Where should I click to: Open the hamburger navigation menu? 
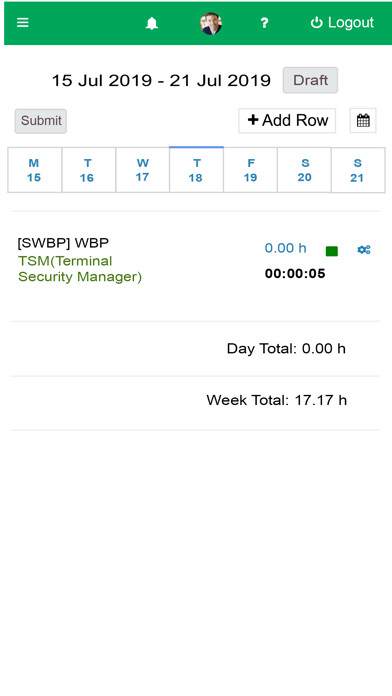coord(23,23)
